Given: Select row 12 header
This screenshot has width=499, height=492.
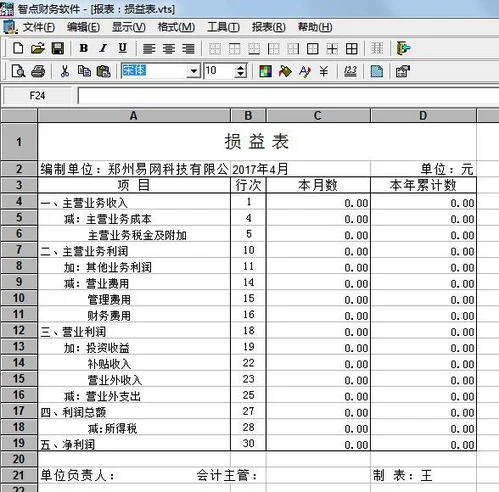Looking at the screenshot, I should (19, 331).
